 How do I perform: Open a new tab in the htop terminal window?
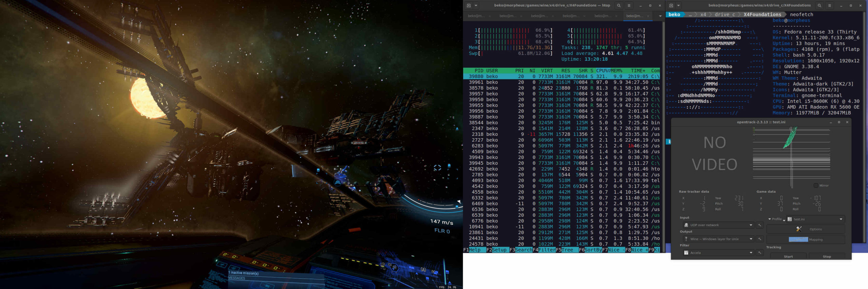click(469, 5)
